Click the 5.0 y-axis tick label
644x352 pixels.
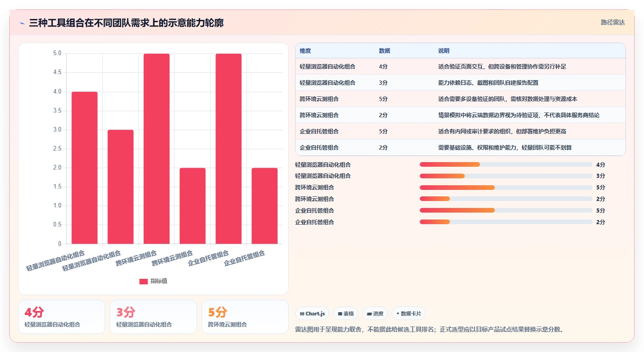(x=57, y=53)
